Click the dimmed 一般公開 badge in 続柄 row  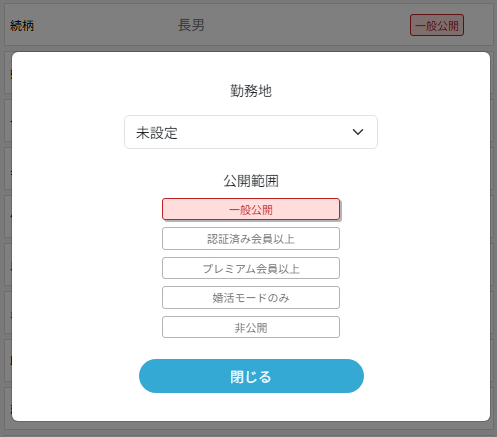tap(437, 25)
